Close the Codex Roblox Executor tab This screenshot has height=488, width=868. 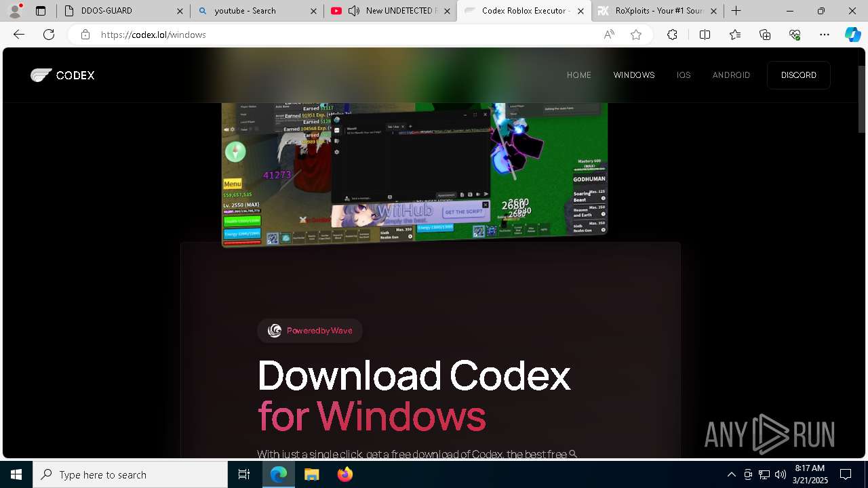[580, 11]
